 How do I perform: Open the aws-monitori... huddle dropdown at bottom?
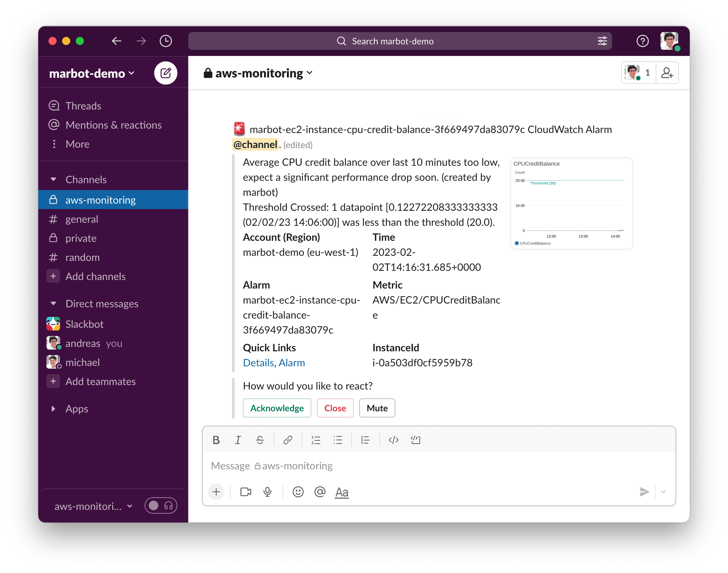(93, 506)
